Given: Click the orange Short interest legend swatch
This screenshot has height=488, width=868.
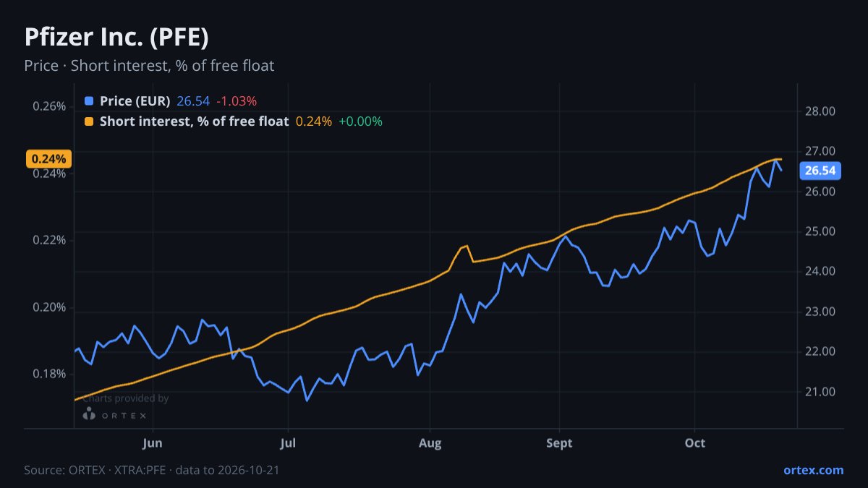Looking at the screenshot, I should click(89, 121).
